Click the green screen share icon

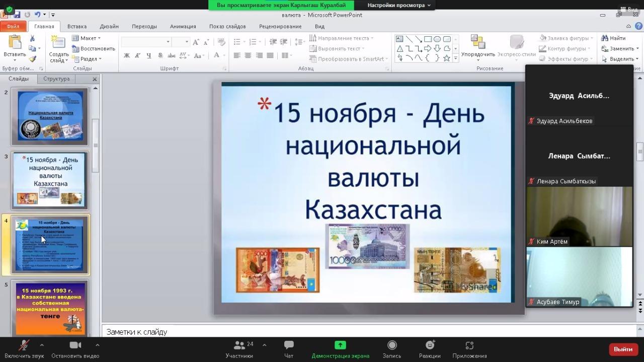click(340, 345)
